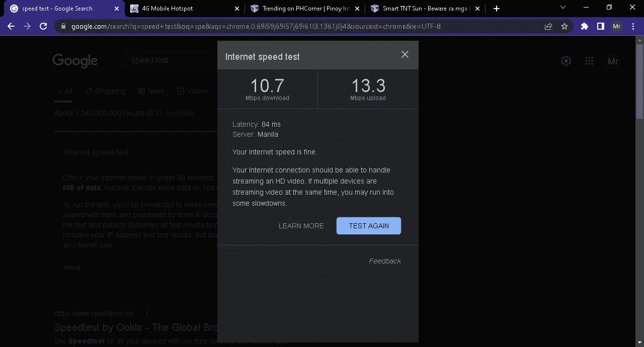Share this page from the address bar
This screenshot has width=644, height=347.
[548, 26]
